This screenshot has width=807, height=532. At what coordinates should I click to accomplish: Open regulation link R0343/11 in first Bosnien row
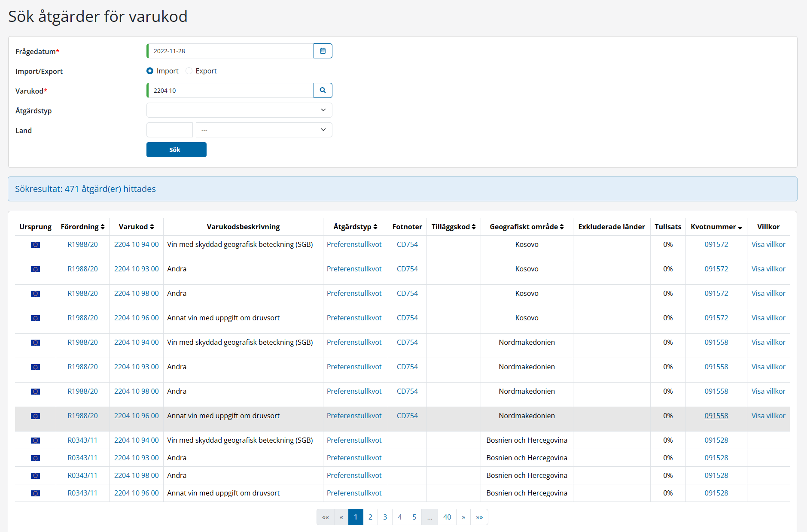[x=82, y=440]
